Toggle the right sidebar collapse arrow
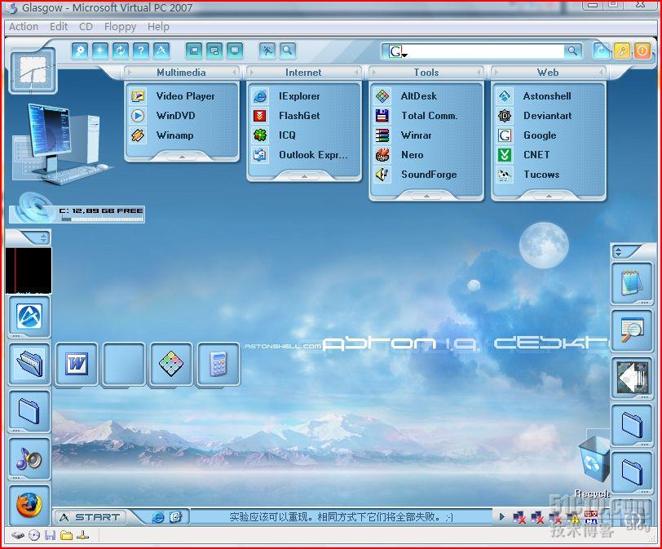662x549 pixels. tap(618, 252)
